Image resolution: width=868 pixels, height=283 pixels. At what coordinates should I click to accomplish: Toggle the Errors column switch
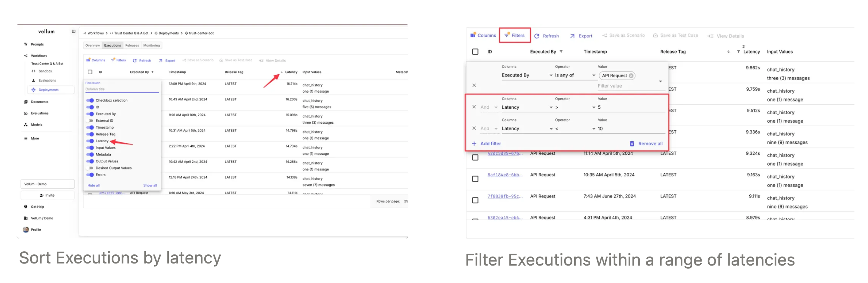(x=90, y=175)
